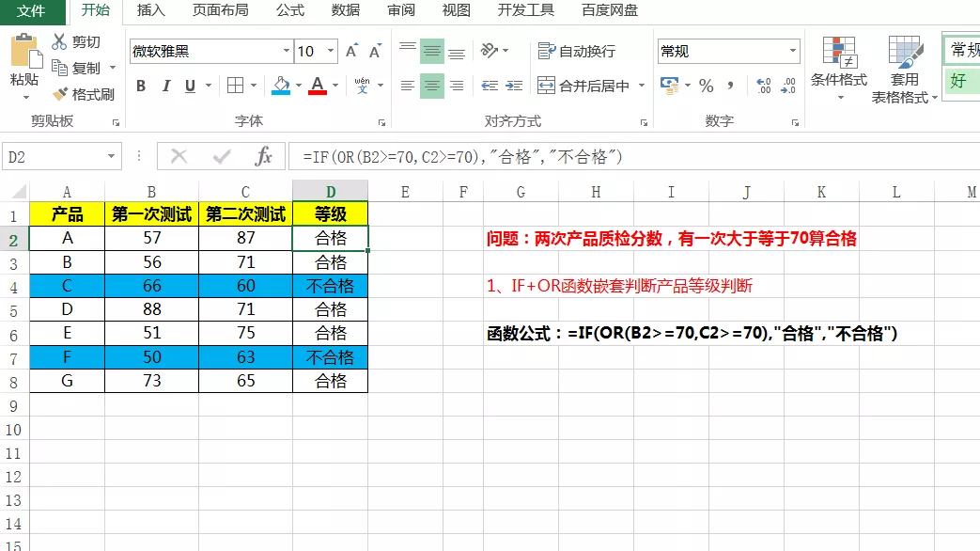Click accounting number format icon
980x551 pixels.
click(669, 86)
